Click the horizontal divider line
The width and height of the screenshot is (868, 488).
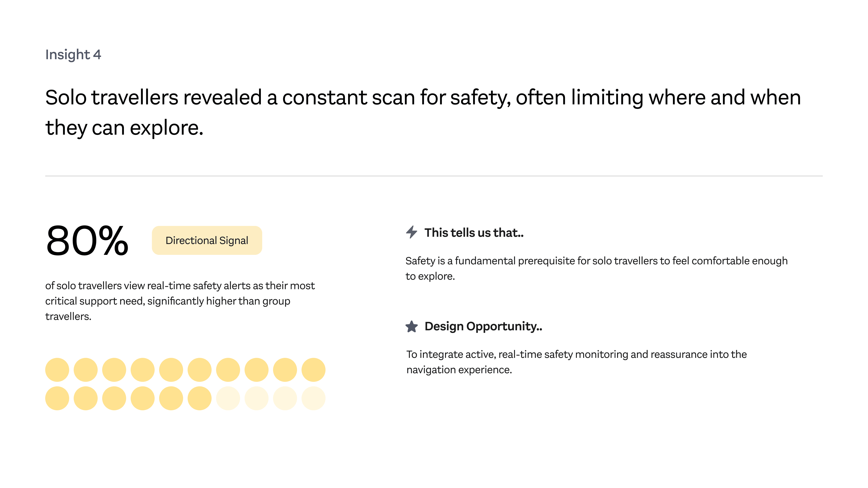click(x=434, y=176)
